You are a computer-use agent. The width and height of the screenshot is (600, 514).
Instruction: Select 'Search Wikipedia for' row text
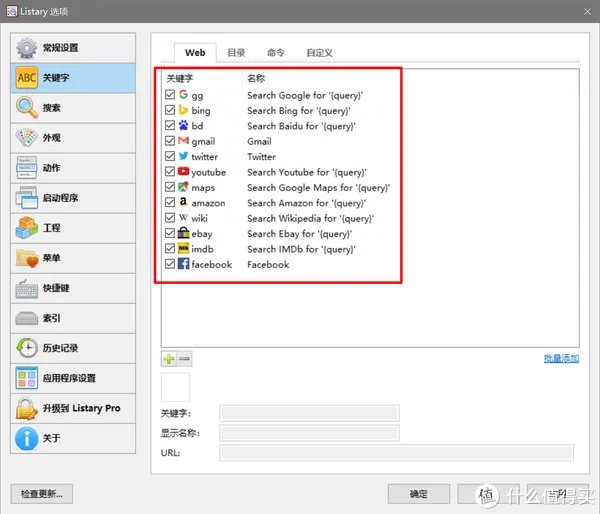(x=310, y=219)
